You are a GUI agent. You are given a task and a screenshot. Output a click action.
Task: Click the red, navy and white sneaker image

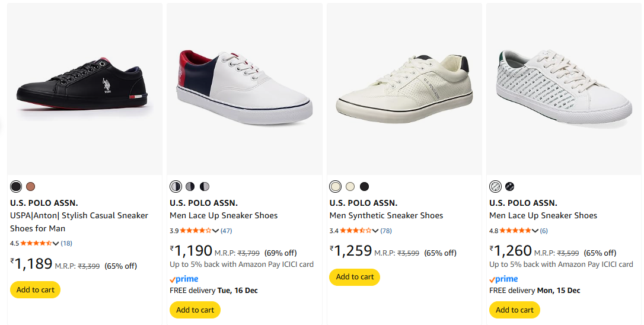tap(244, 87)
